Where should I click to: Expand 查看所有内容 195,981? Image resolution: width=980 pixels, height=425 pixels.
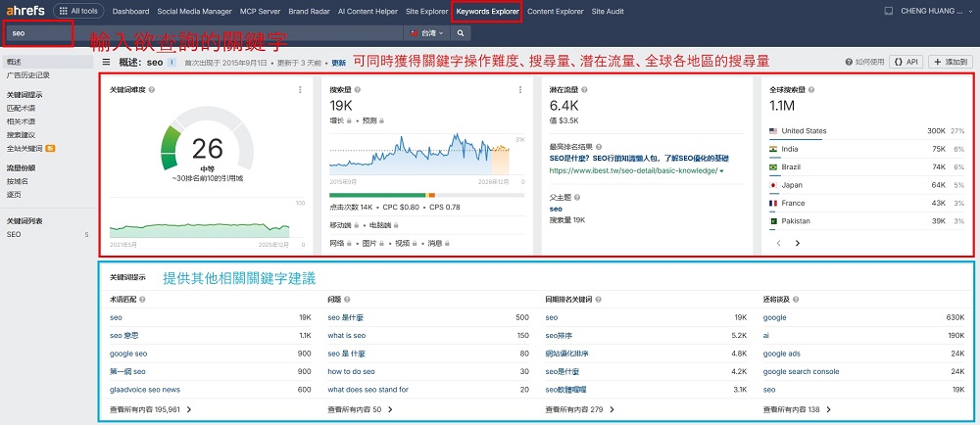click(150, 410)
